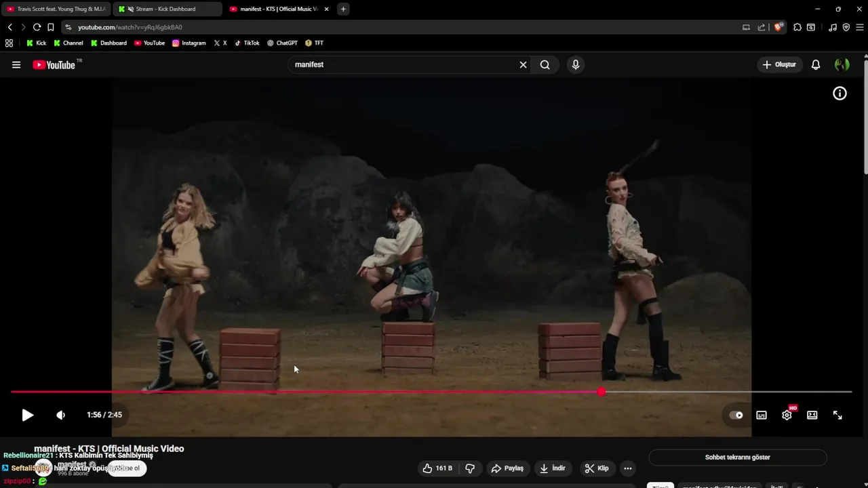This screenshot has width=868, height=488.
Task: Mute the video with the speaker icon
Action: click(x=61, y=415)
